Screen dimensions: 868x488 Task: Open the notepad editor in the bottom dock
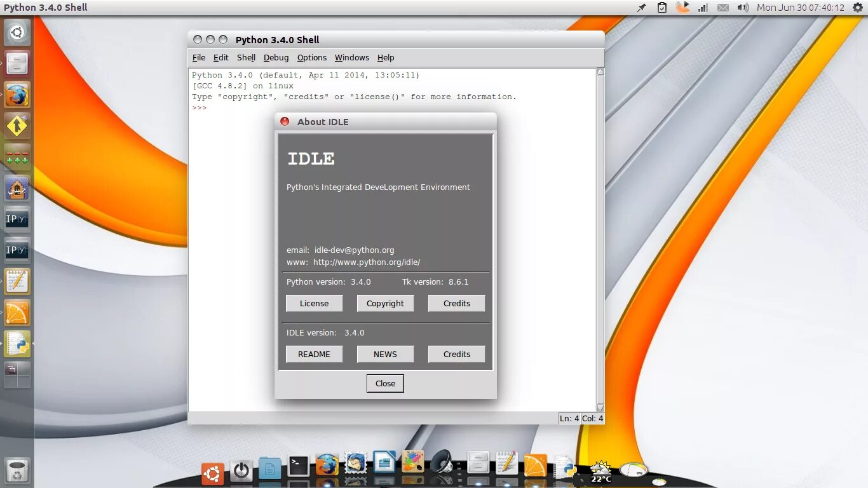pos(506,463)
